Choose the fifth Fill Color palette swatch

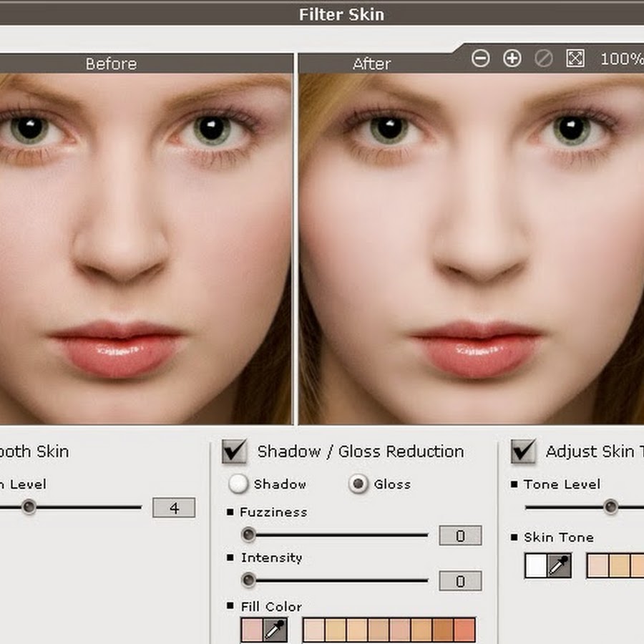point(399,630)
